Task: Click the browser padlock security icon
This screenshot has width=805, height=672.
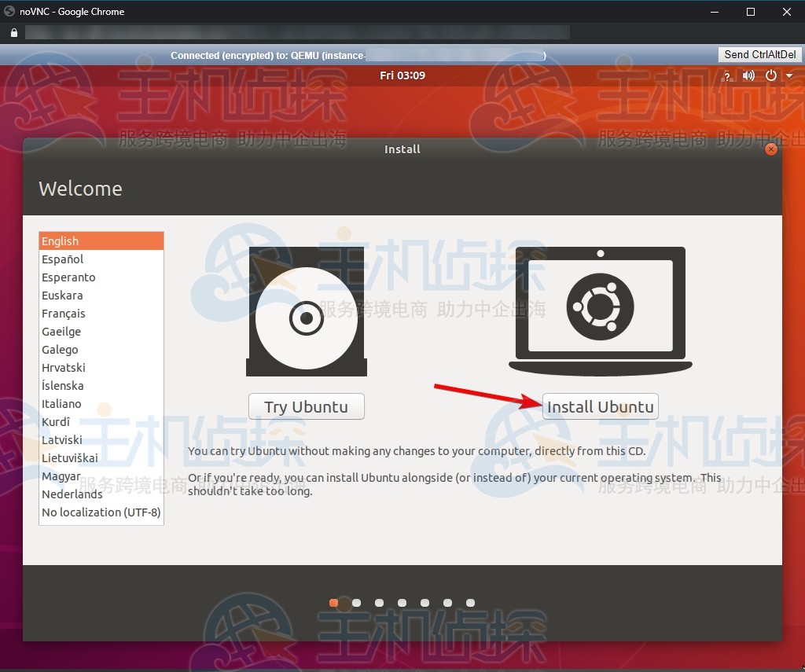Action: [x=13, y=33]
